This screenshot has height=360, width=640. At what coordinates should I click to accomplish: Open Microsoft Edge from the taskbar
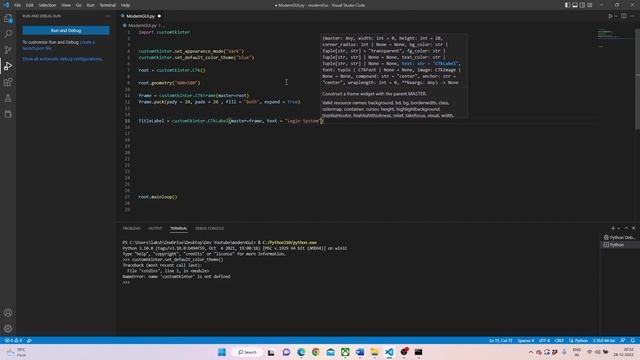pyautogui.click(x=301, y=352)
